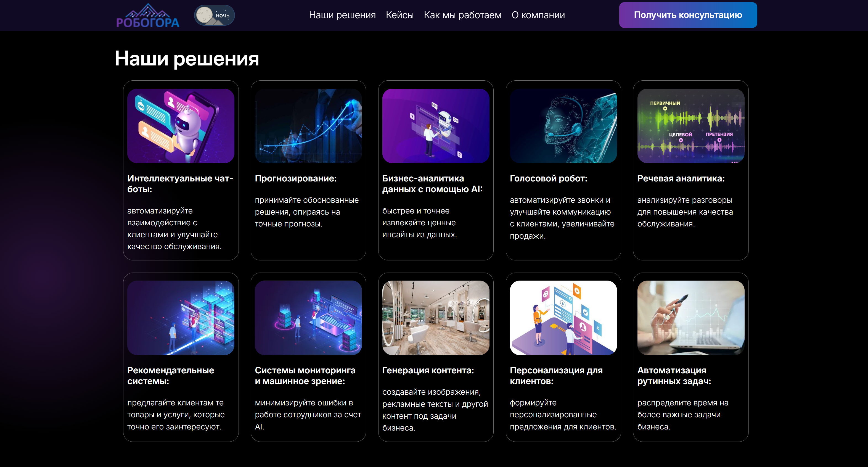
Task: Click the РОБОГОРА mountain logo
Action: (148, 15)
